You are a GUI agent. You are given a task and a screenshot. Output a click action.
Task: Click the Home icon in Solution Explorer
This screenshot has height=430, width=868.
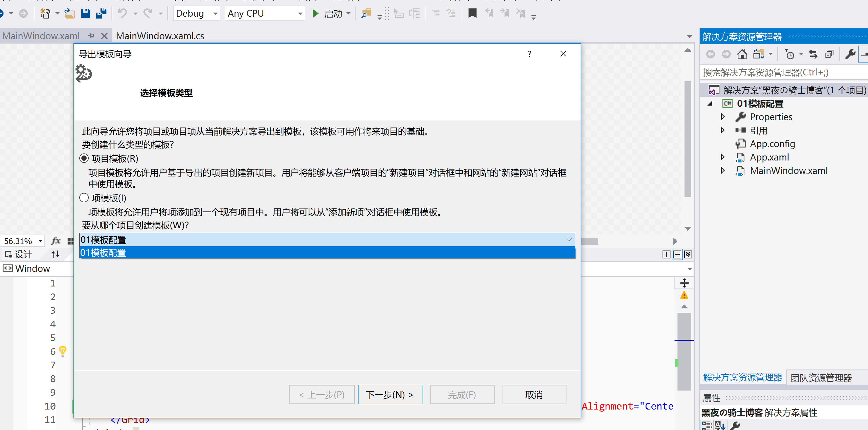742,54
